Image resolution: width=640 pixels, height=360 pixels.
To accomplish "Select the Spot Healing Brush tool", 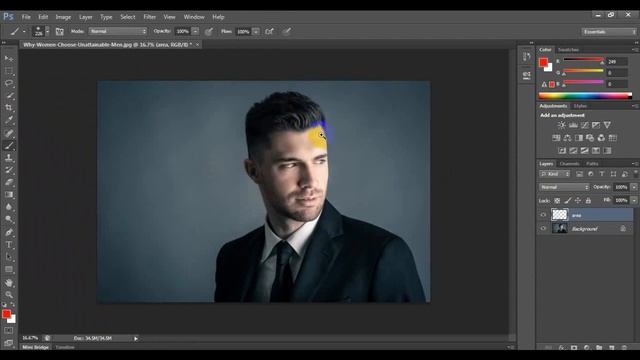I will coord(9,133).
